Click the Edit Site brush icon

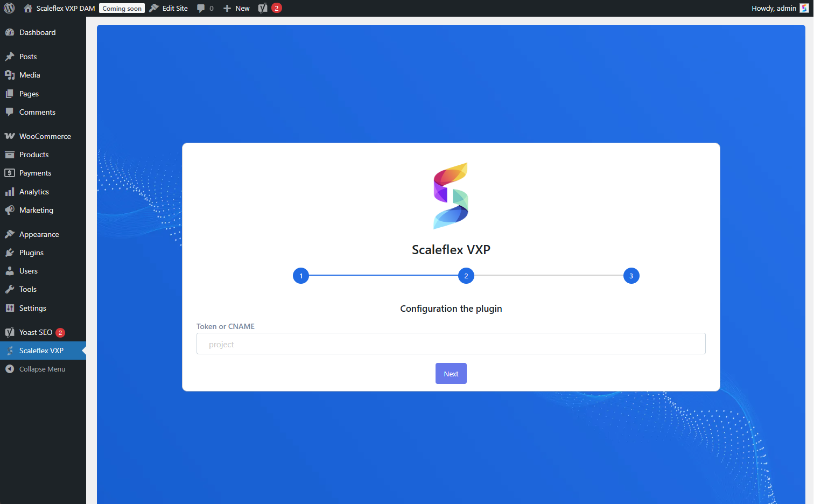pyautogui.click(x=154, y=8)
